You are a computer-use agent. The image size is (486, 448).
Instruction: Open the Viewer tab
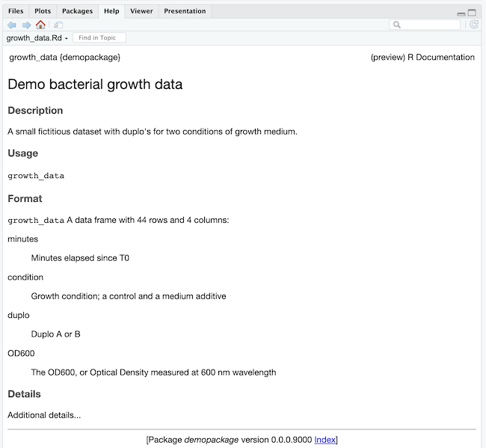coord(141,11)
